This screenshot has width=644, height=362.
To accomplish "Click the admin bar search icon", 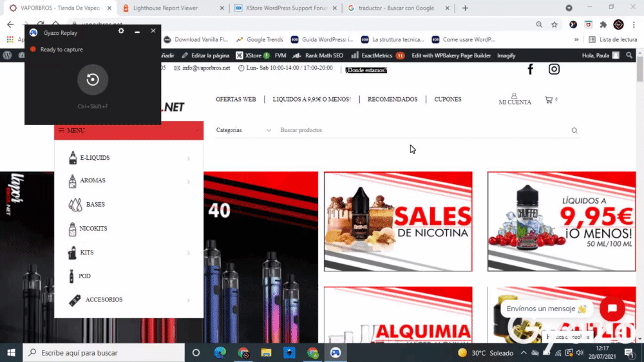I will pyautogui.click(x=629, y=55).
